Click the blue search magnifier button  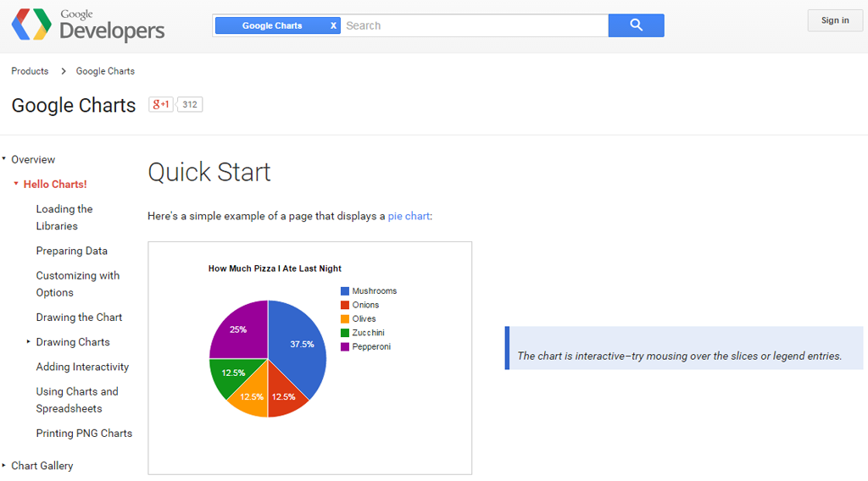(x=636, y=25)
